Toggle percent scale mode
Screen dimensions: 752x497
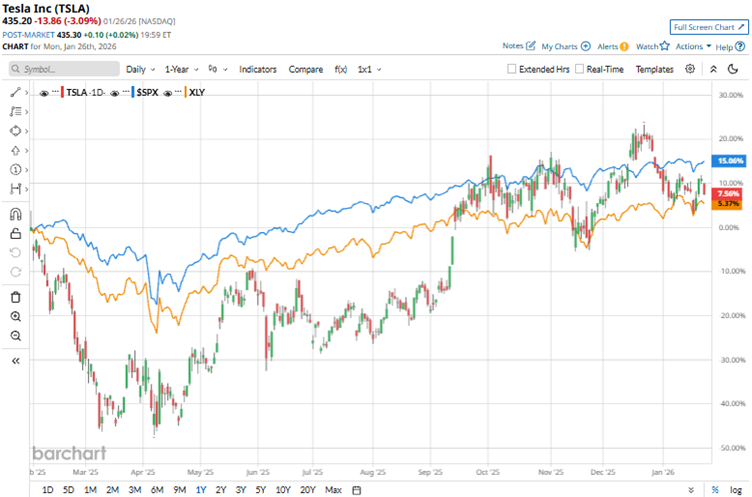click(x=715, y=490)
